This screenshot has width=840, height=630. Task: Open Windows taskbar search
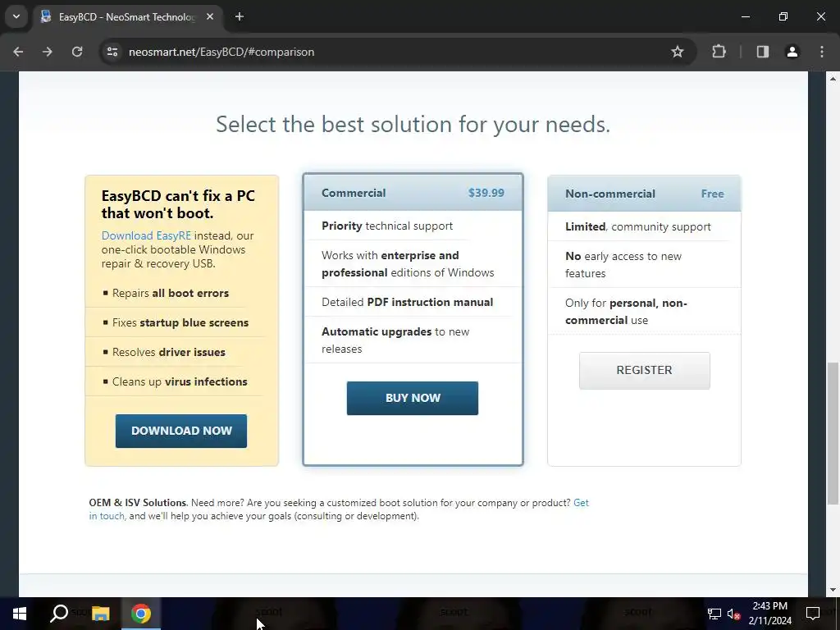(x=59, y=614)
